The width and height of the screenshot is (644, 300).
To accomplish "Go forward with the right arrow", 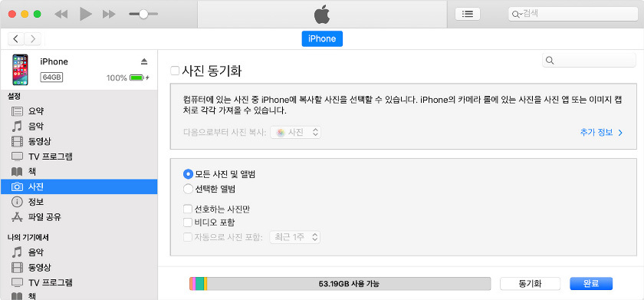I will pos(32,38).
